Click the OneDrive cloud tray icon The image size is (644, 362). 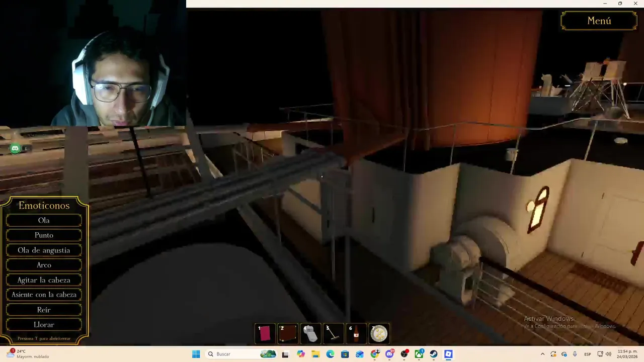[x=564, y=354]
